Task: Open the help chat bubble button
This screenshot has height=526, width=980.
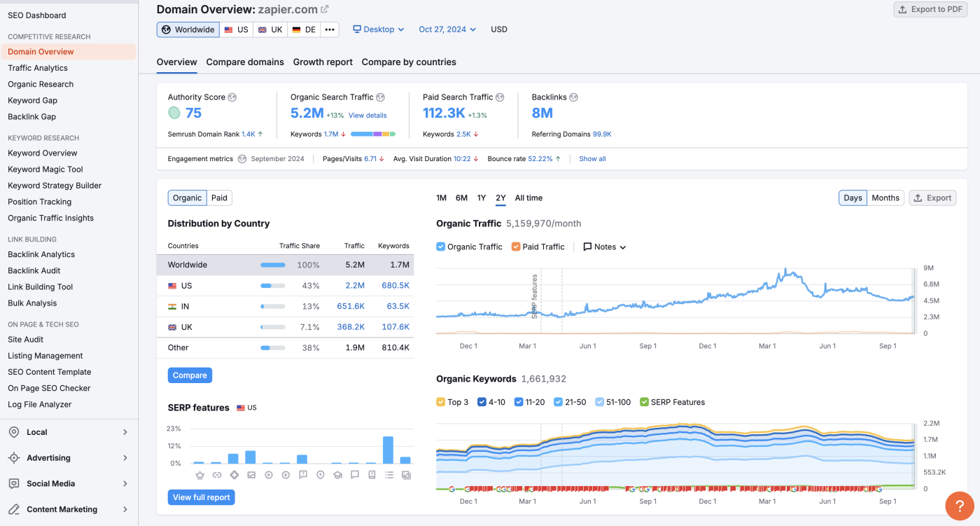Action: point(960,506)
